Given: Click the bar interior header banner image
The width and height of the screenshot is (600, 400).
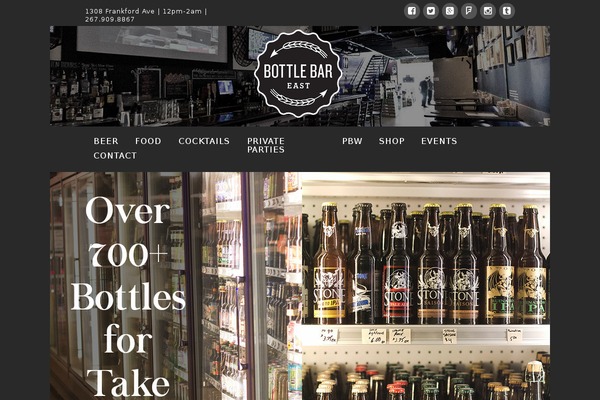Looking at the screenshot, I should [x=300, y=76].
